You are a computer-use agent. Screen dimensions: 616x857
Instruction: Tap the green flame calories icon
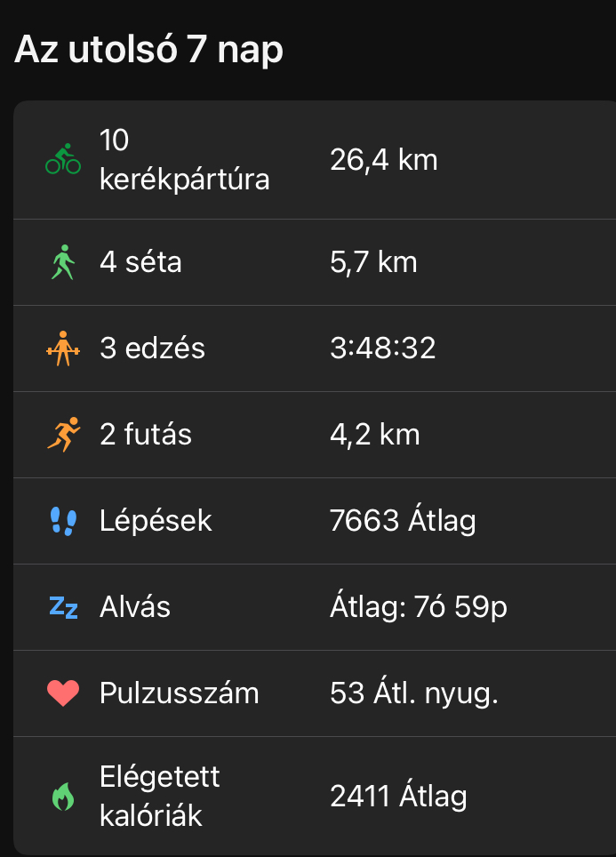(x=63, y=797)
